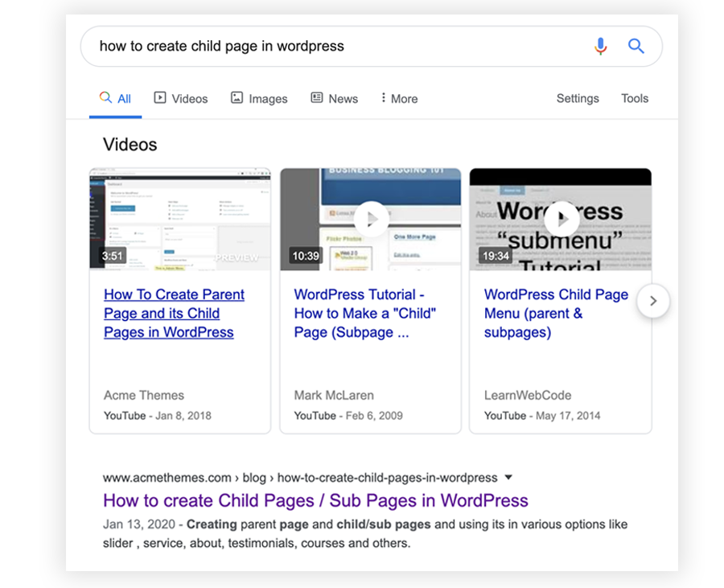
Task: Click the Mark McLaren channel name
Action: (334, 395)
